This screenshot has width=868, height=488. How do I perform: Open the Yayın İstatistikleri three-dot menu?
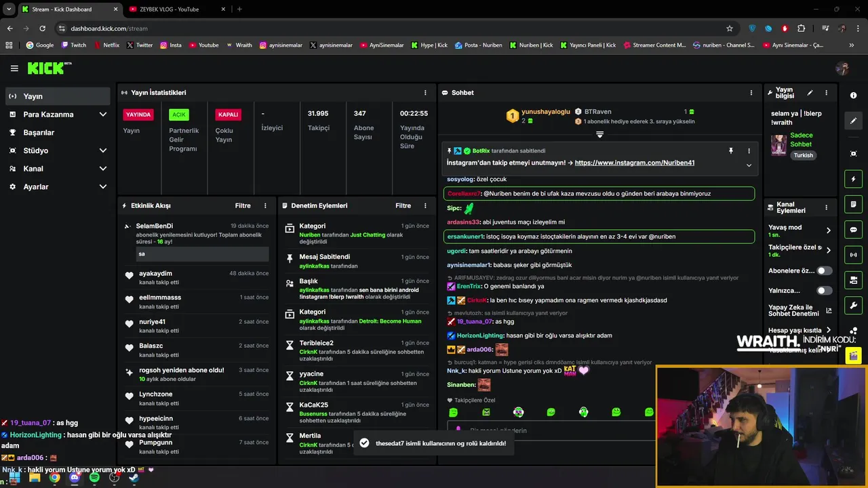(425, 92)
